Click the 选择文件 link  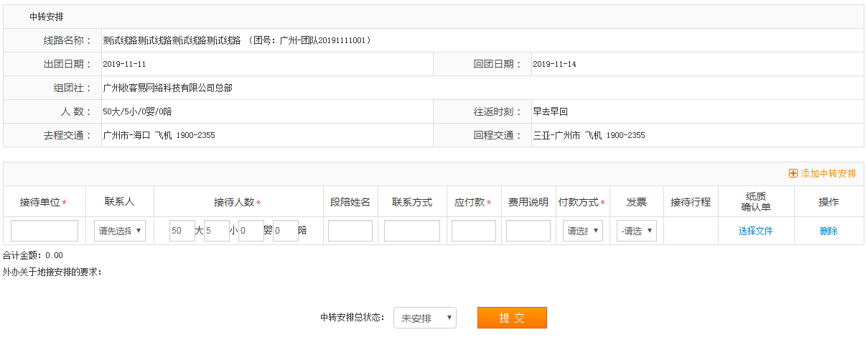tap(755, 231)
